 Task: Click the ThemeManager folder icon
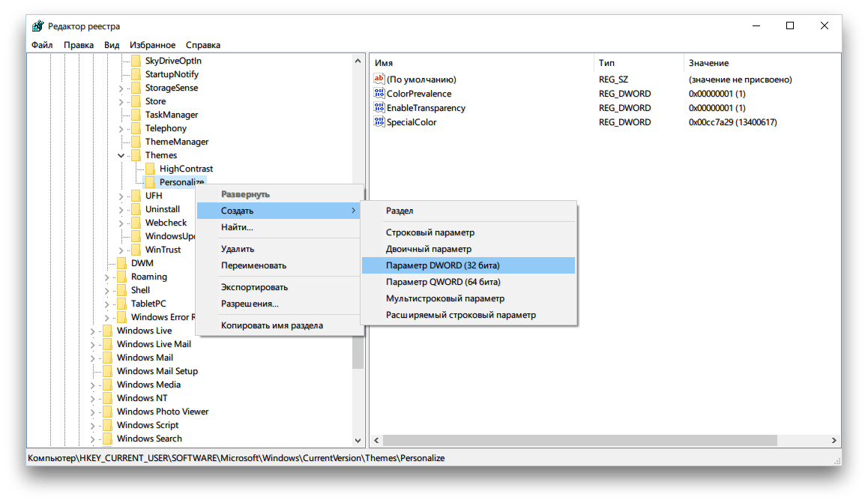tap(136, 142)
